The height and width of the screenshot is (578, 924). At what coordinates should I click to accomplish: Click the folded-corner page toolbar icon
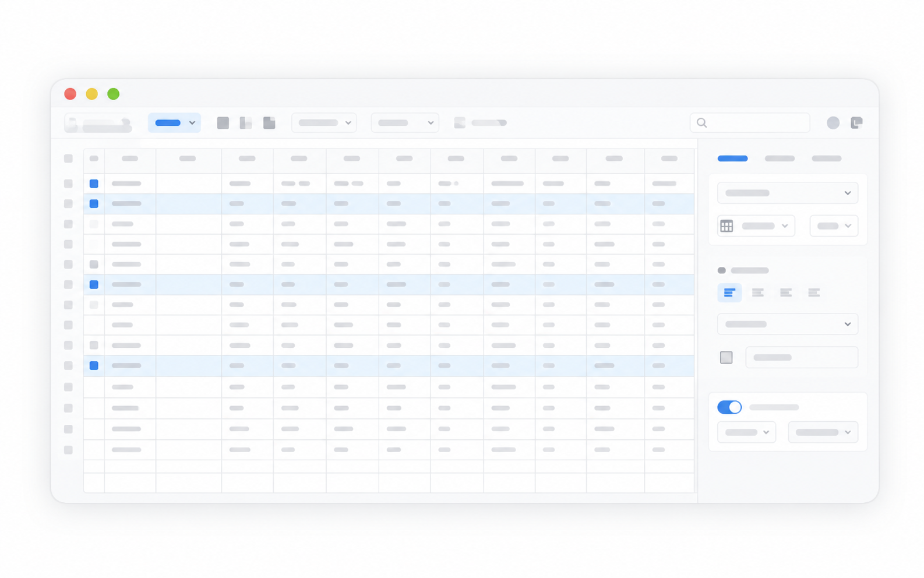pos(269,123)
